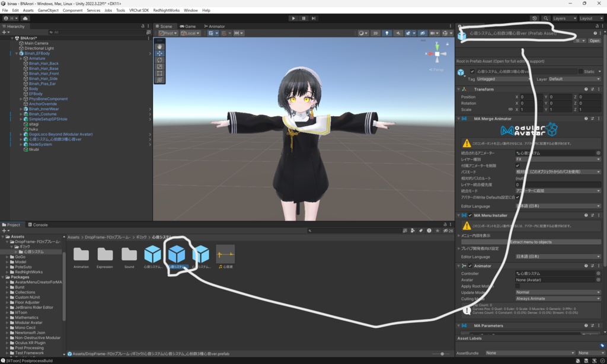Select the Rect transform tool
This screenshot has width=607, height=364.
[159, 73]
